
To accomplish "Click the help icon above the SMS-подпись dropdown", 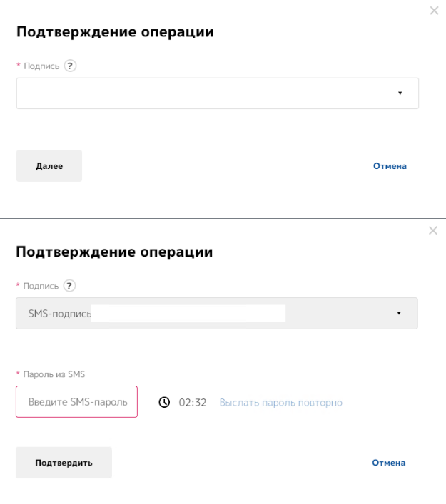I will pos(69,286).
